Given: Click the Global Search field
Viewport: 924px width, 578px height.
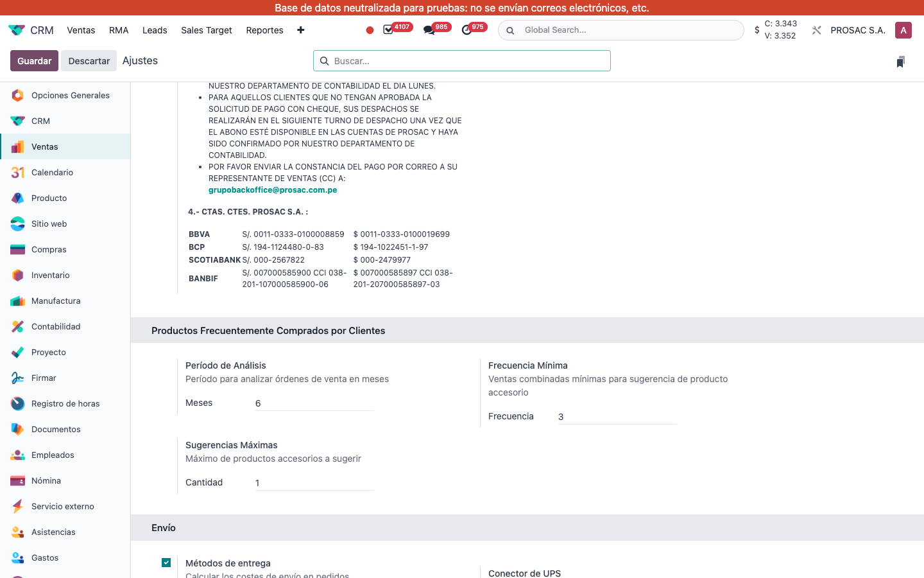Looking at the screenshot, I should 621,30.
